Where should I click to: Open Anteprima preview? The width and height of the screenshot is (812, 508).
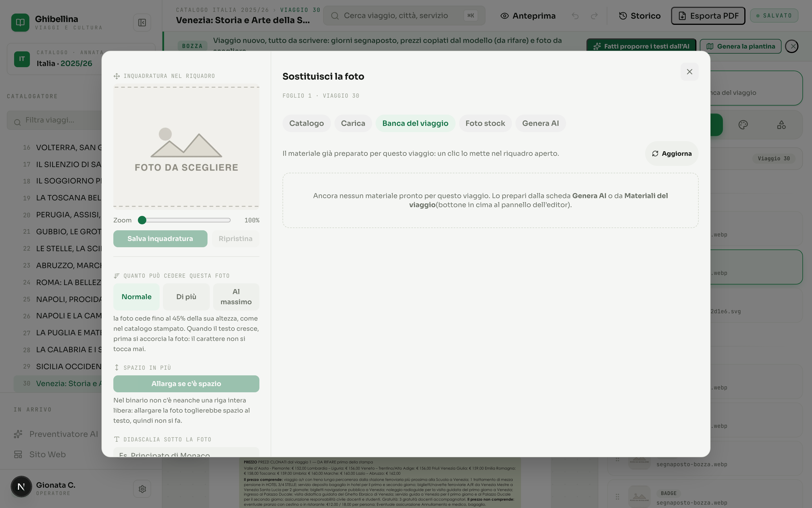pos(528,16)
